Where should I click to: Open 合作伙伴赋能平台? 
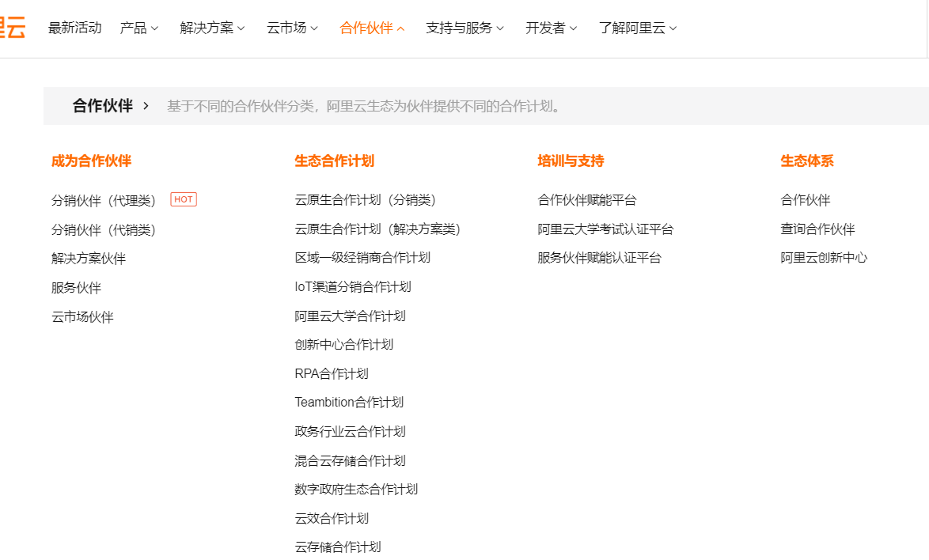coord(587,200)
